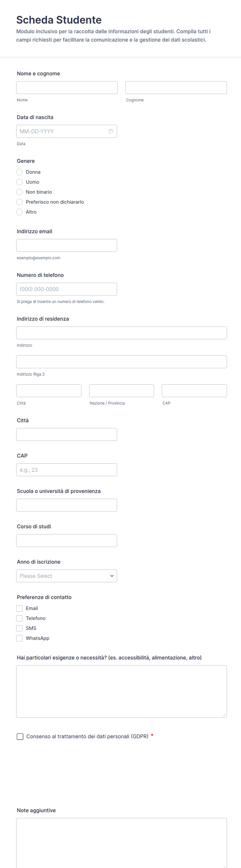This screenshot has width=241, height=868.
Task: Focus the Numero di telefono field
Action: click(67, 289)
